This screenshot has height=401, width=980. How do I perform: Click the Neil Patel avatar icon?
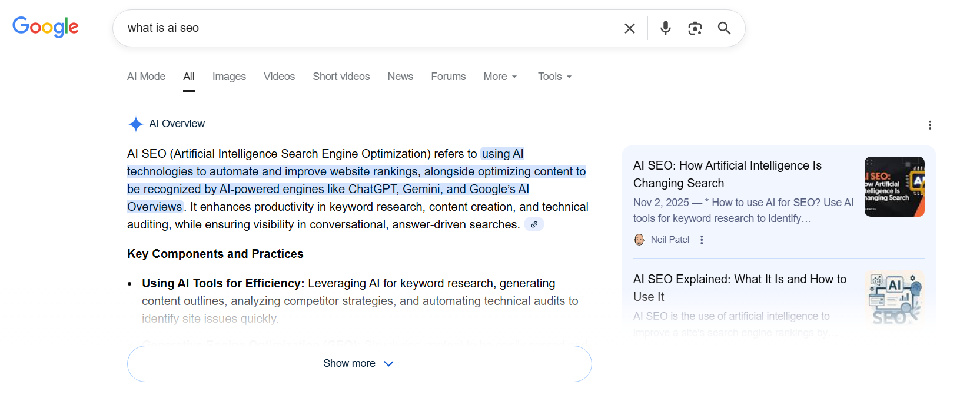click(639, 240)
